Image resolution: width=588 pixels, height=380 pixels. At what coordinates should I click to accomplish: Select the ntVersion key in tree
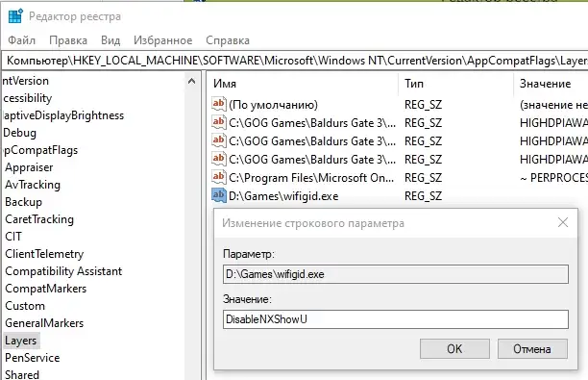tap(26, 81)
